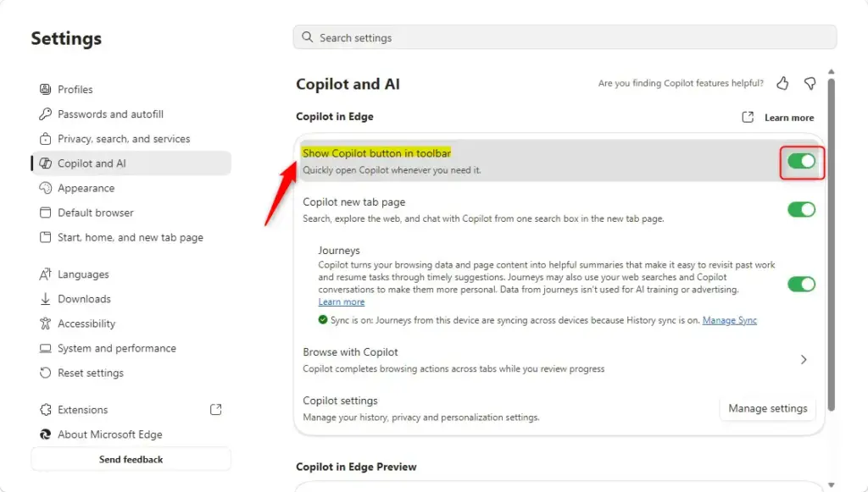The height and width of the screenshot is (492, 868).
Task: Go to Passwords and autofill
Action: pyautogui.click(x=131, y=113)
